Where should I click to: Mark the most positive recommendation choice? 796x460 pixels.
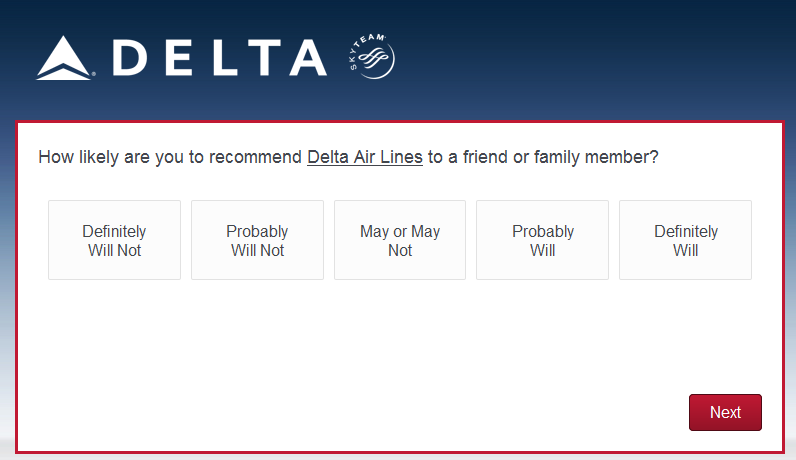685,240
